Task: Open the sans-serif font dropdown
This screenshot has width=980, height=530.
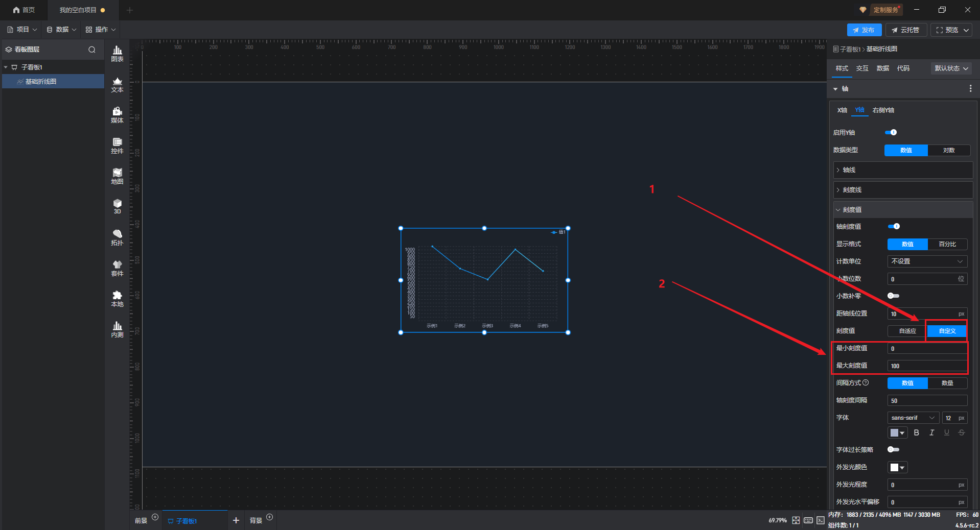Action: tap(913, 418)
